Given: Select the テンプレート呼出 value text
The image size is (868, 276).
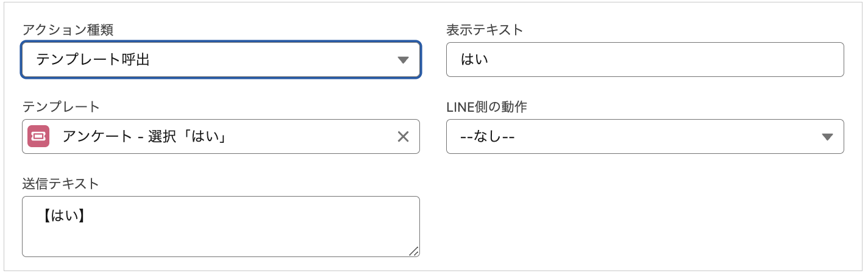Looking at the screenshot, I should (x=93, y=60).
